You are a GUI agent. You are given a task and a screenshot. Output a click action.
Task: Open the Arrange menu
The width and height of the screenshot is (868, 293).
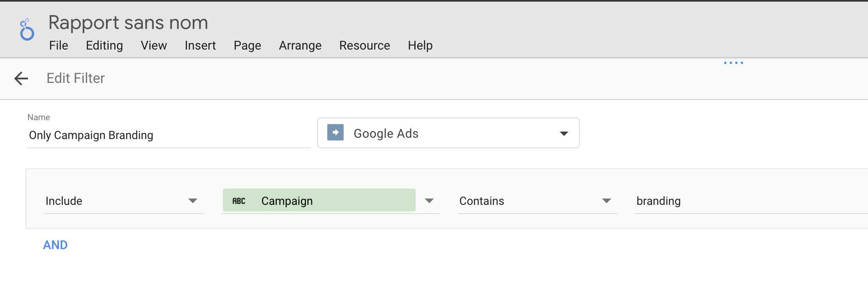pos(300,46)
